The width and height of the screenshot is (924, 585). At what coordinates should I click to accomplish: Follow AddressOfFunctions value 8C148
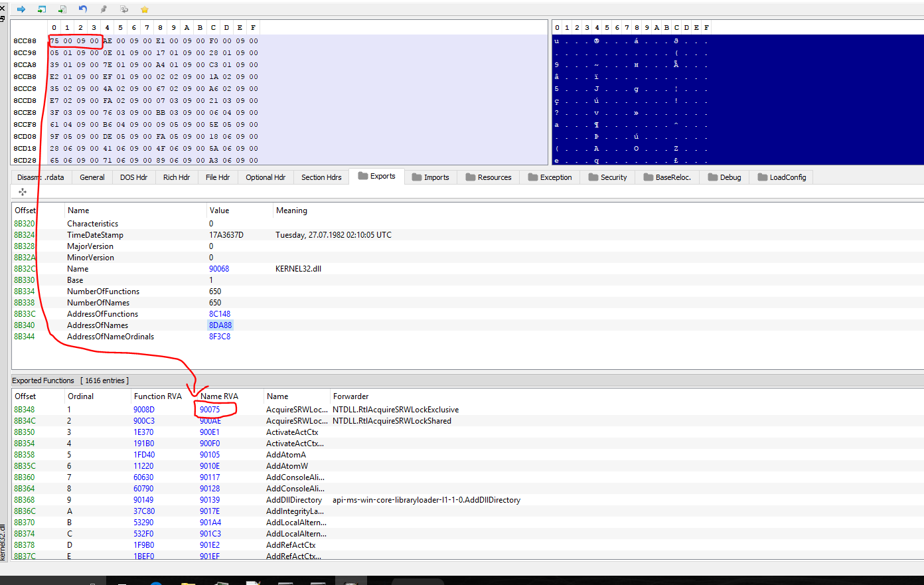tap(220, 314)
